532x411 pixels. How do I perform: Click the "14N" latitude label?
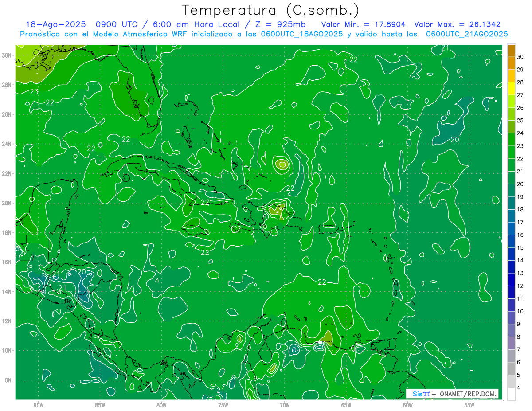7,291
